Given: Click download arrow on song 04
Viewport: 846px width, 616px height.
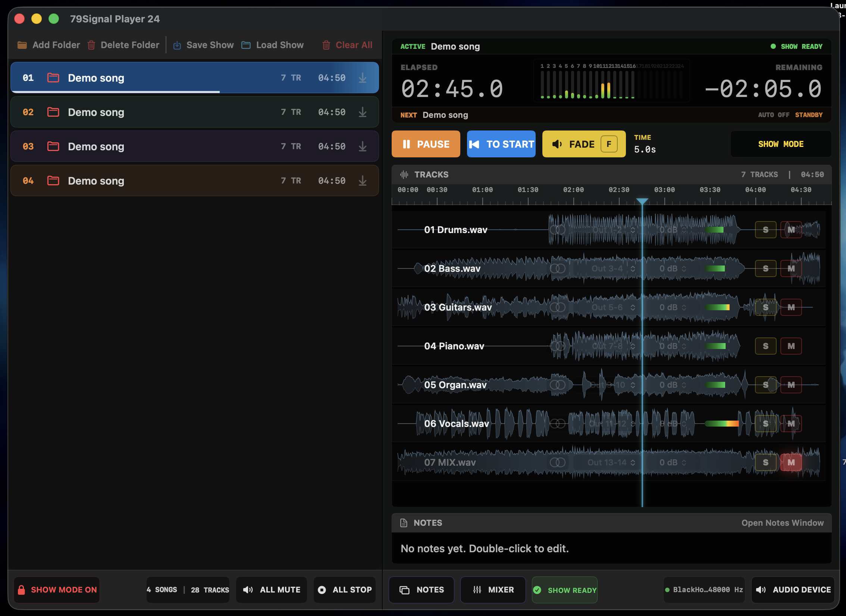Looking at the screenshot, I should (363, 180).
